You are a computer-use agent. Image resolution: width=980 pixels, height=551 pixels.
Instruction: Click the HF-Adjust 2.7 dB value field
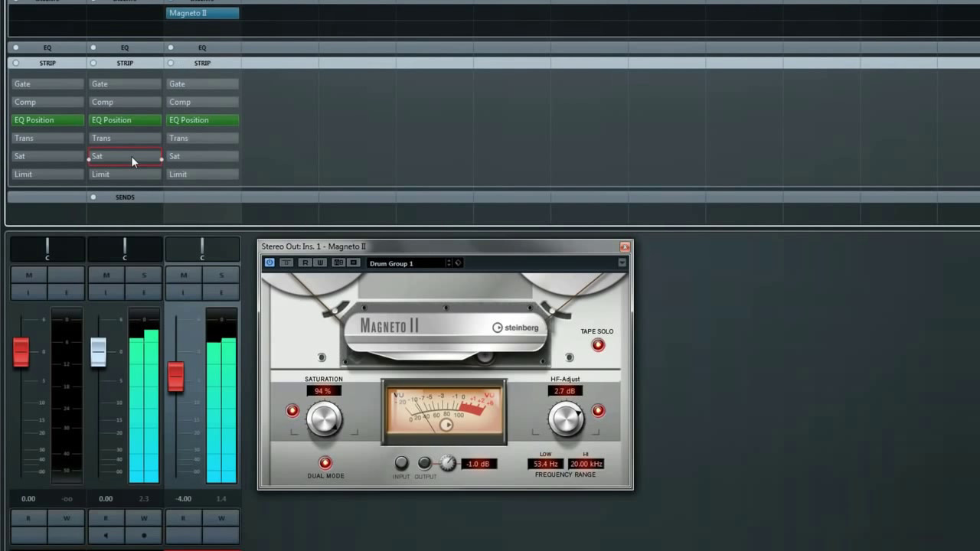[x=565, y=391]
